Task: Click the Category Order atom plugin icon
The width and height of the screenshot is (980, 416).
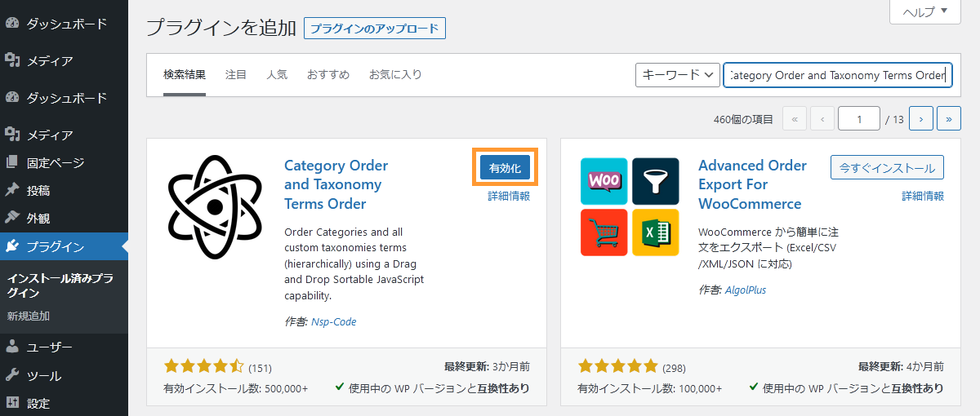Action: [x=216, y=207]
